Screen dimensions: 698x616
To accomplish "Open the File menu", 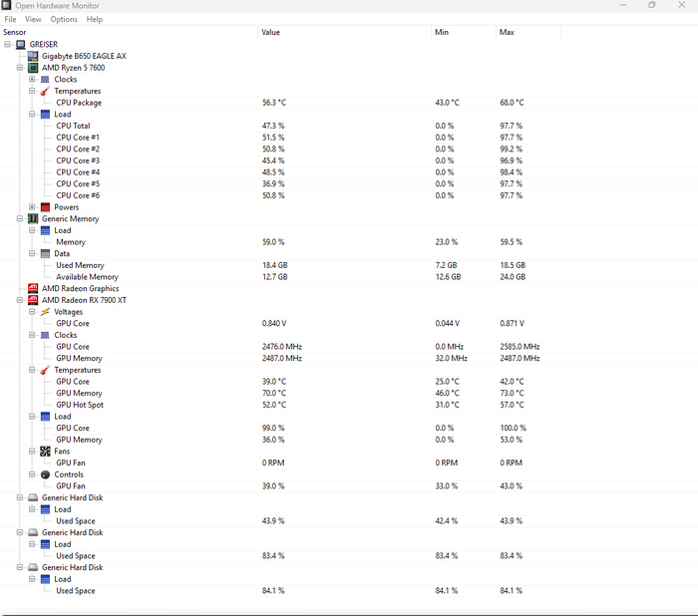I will 10,19.
